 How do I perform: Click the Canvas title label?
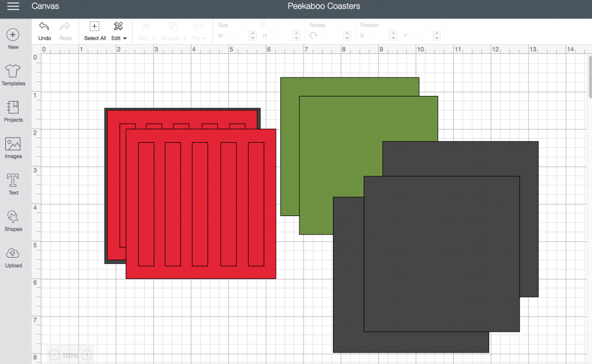click(45, 6)
